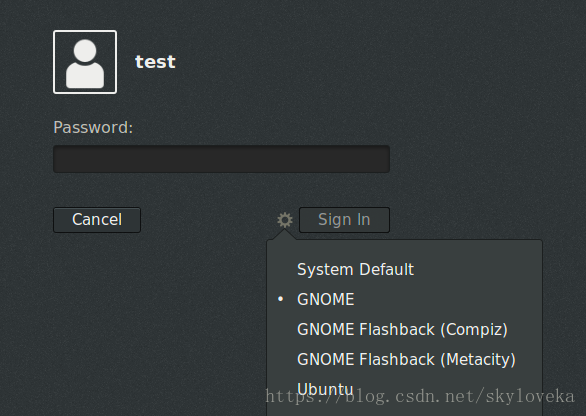Click the username label test
The image size is (586, 416).
click(x=155, y=62)
